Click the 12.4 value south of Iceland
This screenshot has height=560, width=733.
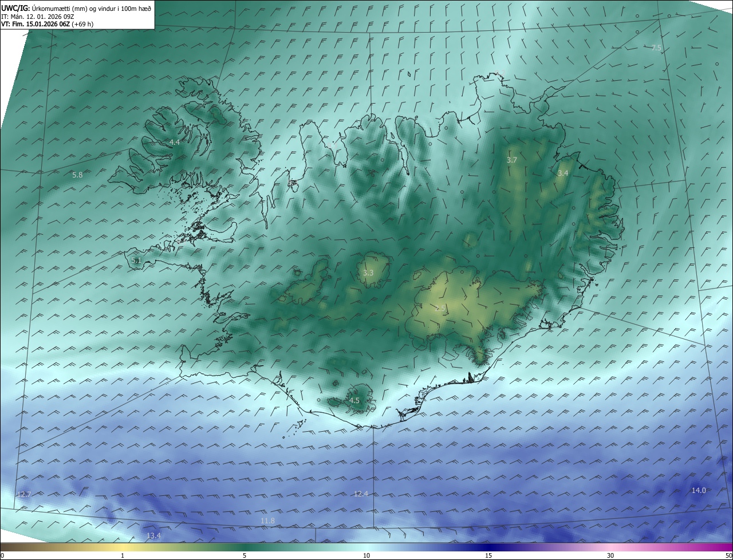(x=361, y=494)
